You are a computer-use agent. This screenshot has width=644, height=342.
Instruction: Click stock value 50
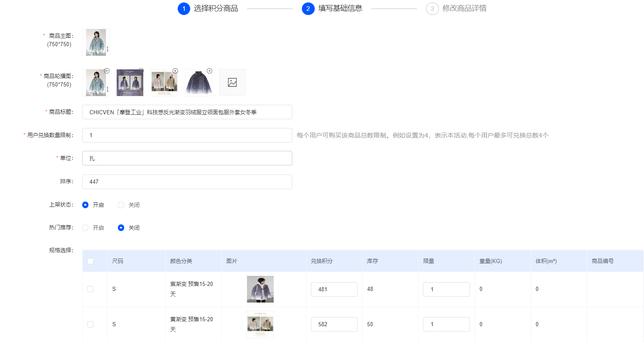[370, 324]
